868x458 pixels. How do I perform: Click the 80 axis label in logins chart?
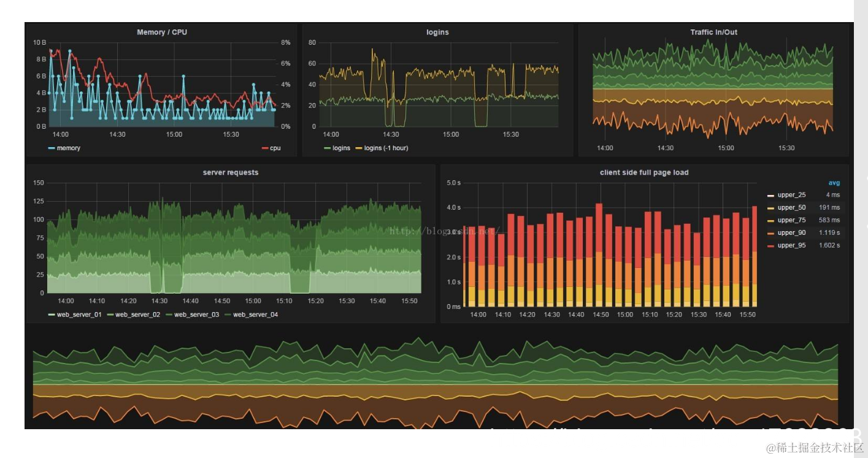coord(312,42)
